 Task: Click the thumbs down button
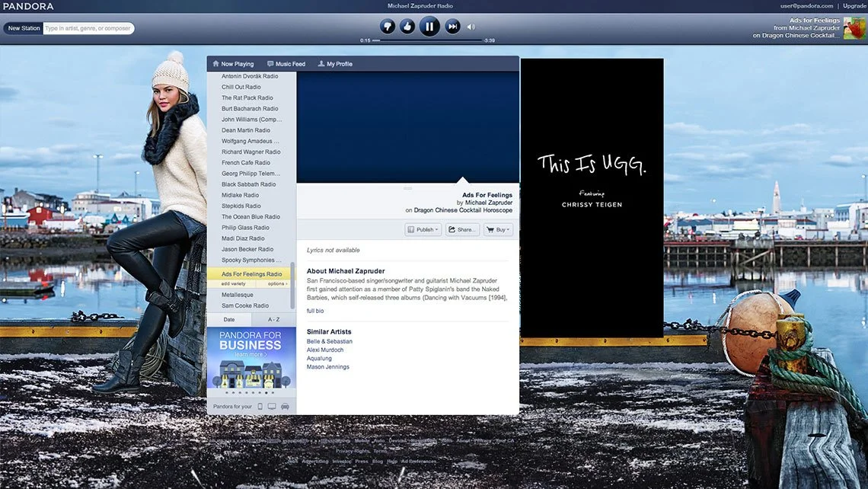(x=387, y=27)
